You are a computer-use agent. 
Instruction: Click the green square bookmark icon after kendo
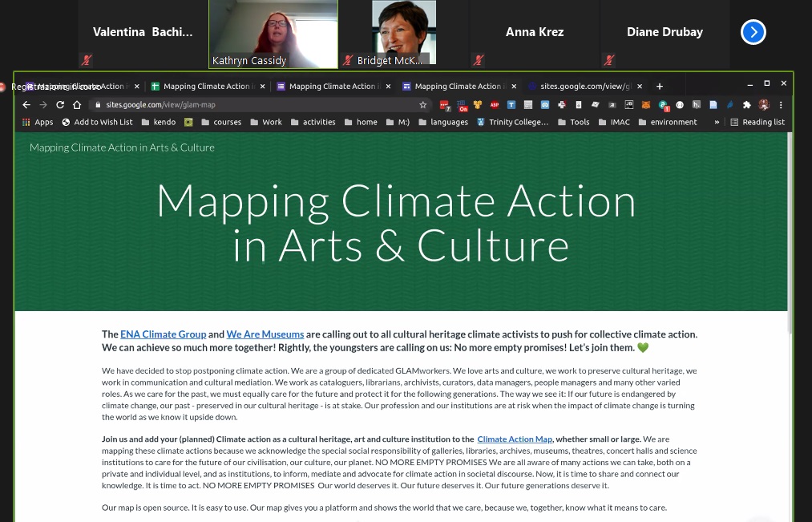pos(188,122)
